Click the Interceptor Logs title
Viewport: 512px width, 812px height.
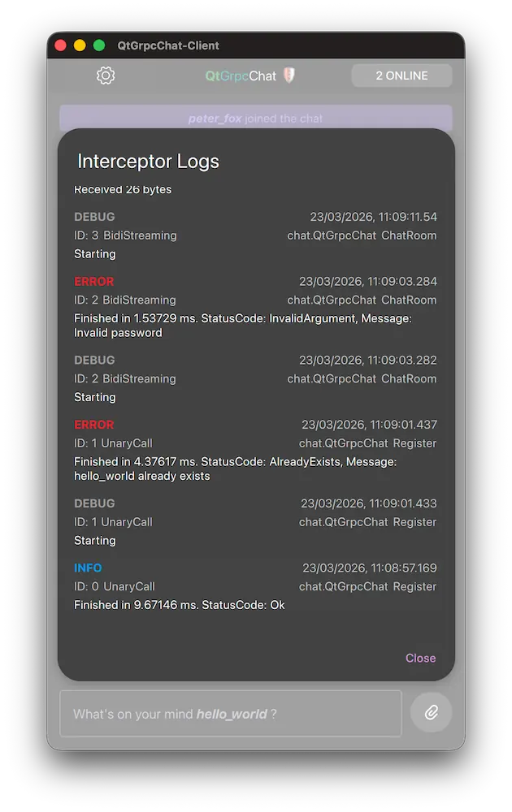point(148,162)
